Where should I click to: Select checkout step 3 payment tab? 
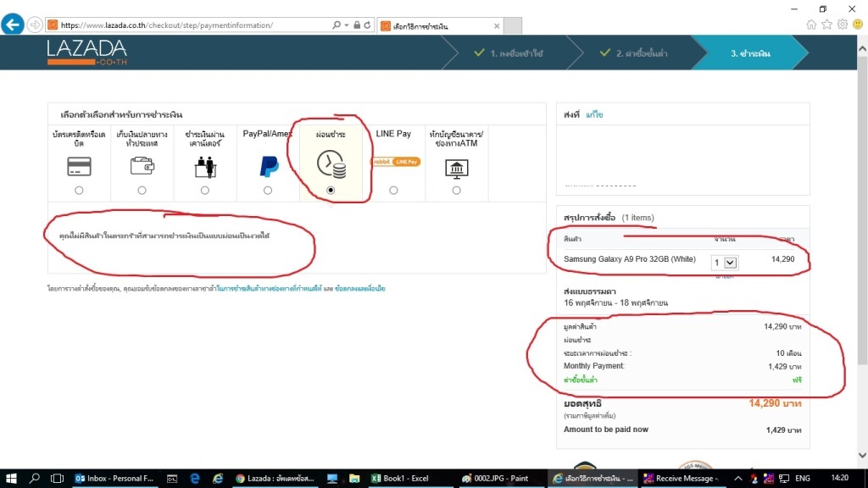750,53
